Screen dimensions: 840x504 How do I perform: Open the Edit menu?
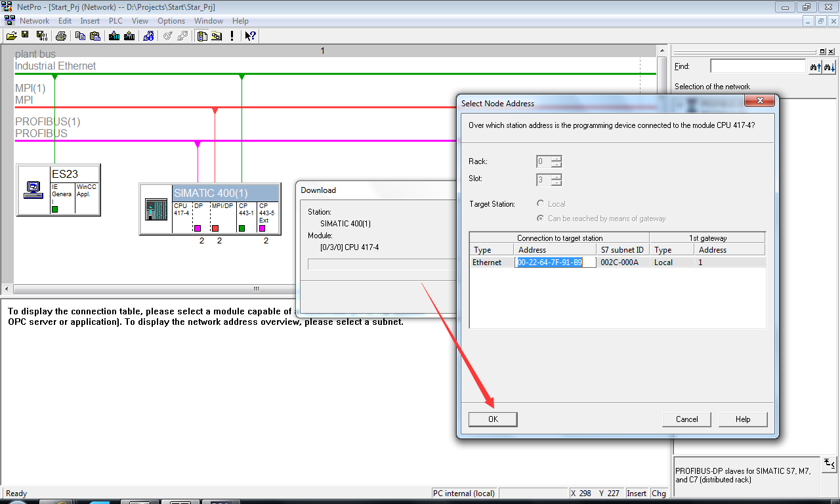click(64, 21)
